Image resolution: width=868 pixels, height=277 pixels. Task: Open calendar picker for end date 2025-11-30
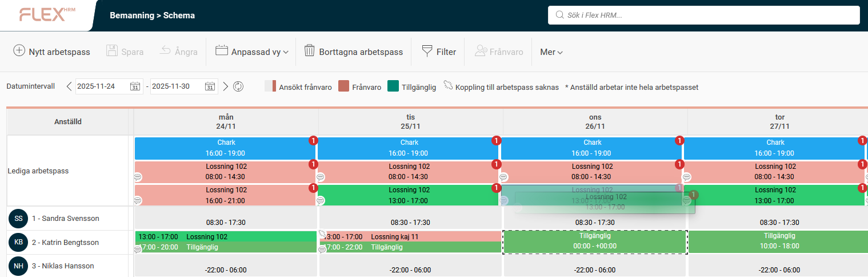(210, 86)
